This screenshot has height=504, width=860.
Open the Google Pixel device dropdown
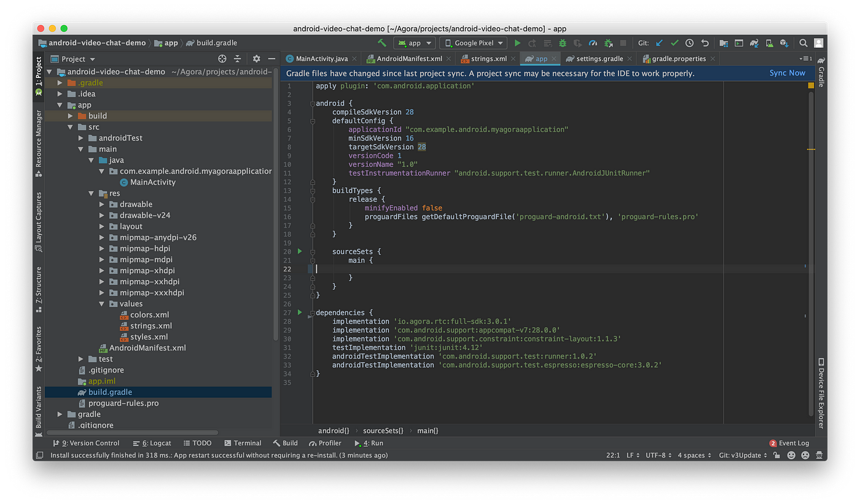point(473,43)
